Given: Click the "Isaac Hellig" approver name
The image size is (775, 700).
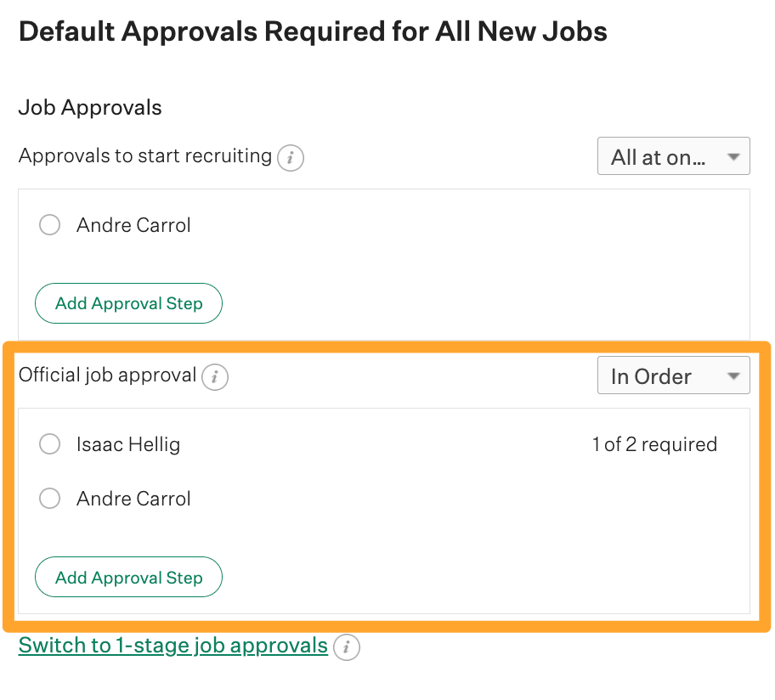Looking at the screenshot, I should tap(129, 443).
